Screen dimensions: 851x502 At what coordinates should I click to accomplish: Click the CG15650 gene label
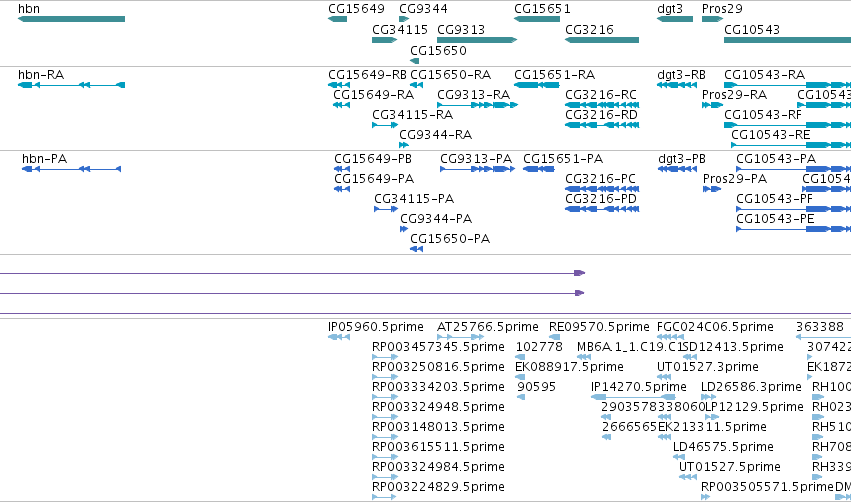[x=438, y=50]
